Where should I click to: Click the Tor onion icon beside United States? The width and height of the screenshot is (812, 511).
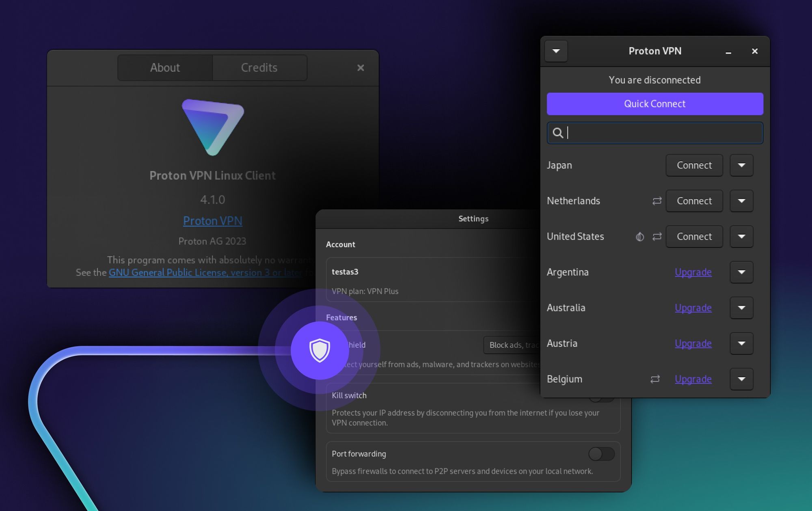coord(639,237)
